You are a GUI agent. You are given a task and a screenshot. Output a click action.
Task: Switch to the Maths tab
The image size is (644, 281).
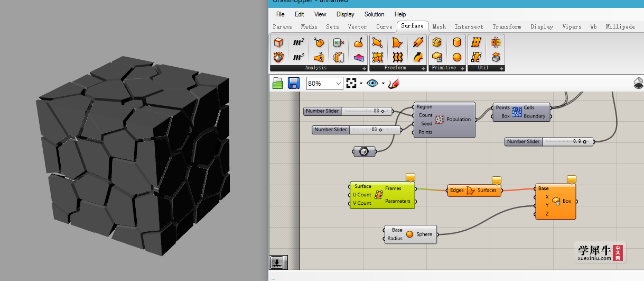[309, 26]
